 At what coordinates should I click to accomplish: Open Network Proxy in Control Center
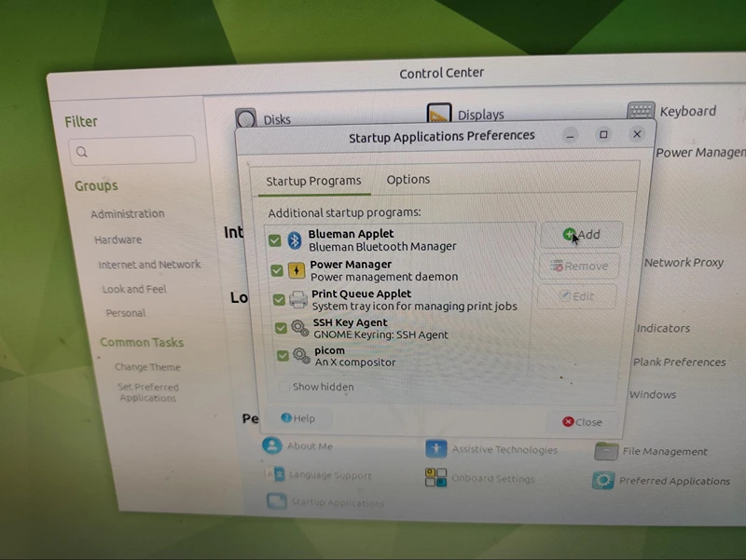(684, 263)
